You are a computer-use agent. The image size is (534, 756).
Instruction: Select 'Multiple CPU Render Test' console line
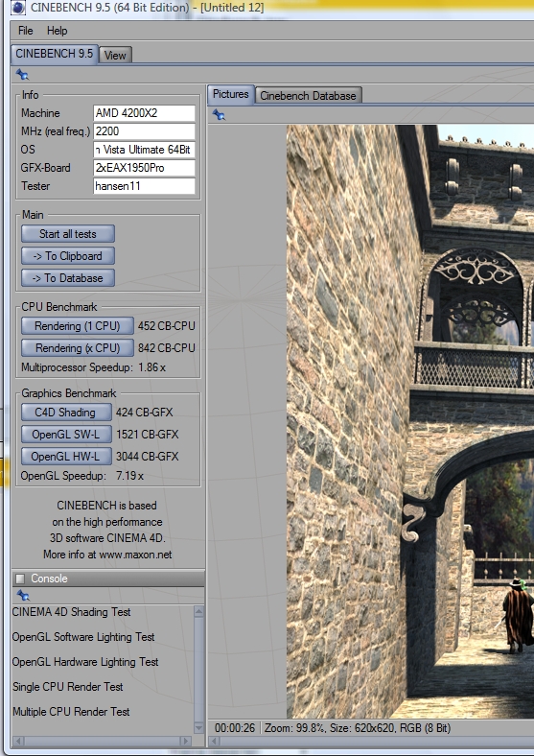tap(71, 712)
